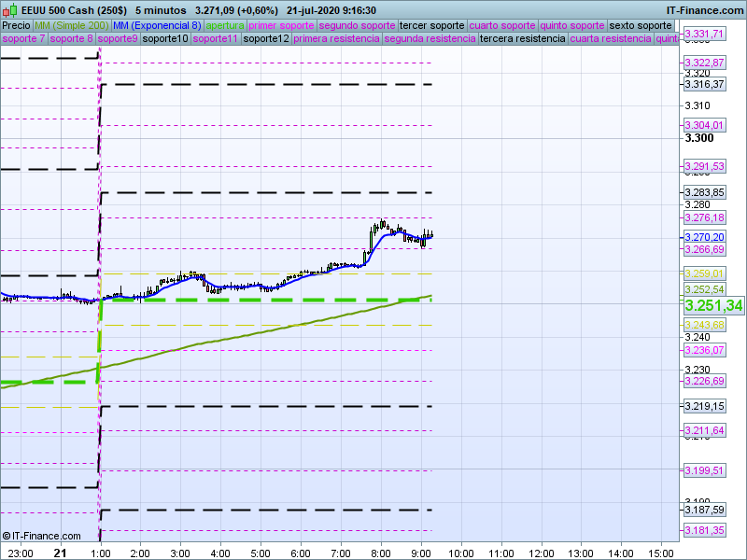Select the 'primer soporte' indicator label
This screenshot has height=560, width=747.
(282, 25)
